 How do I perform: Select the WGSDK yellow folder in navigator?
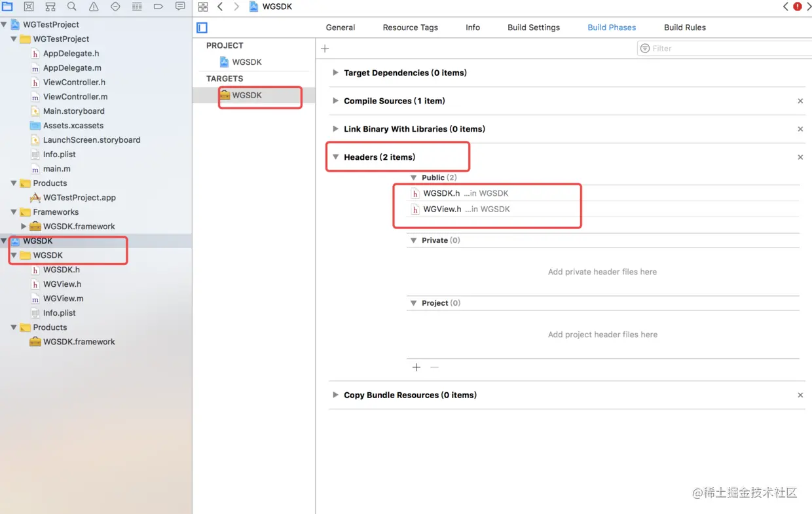[47, 255]
